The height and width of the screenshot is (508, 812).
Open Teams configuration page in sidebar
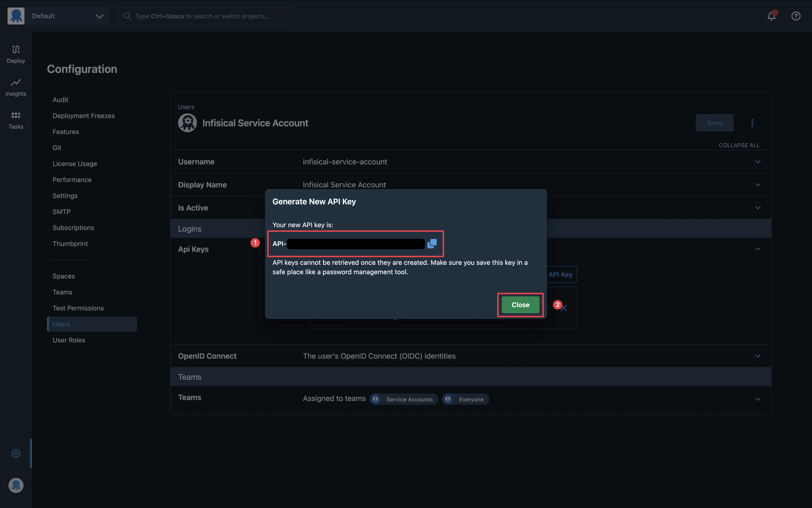[62, 292]
